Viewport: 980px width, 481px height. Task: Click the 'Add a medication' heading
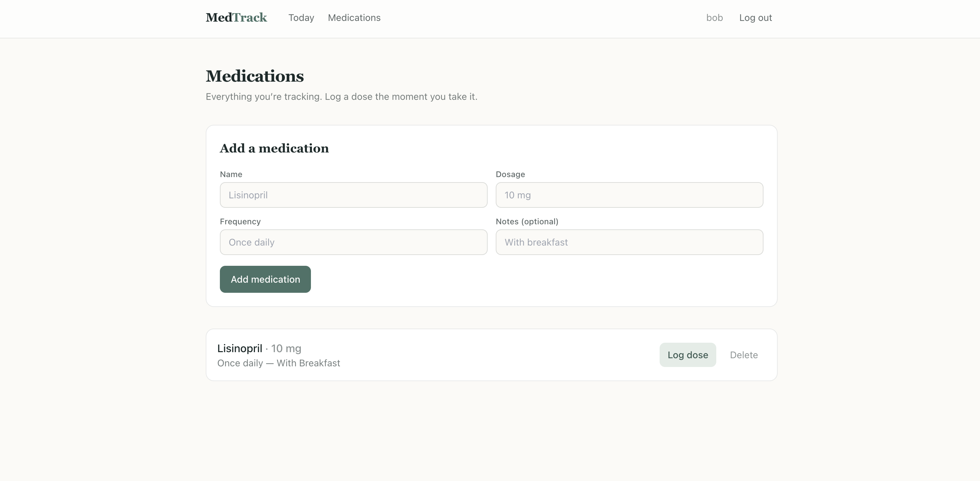pyautogui.click(x=274, y=148)
